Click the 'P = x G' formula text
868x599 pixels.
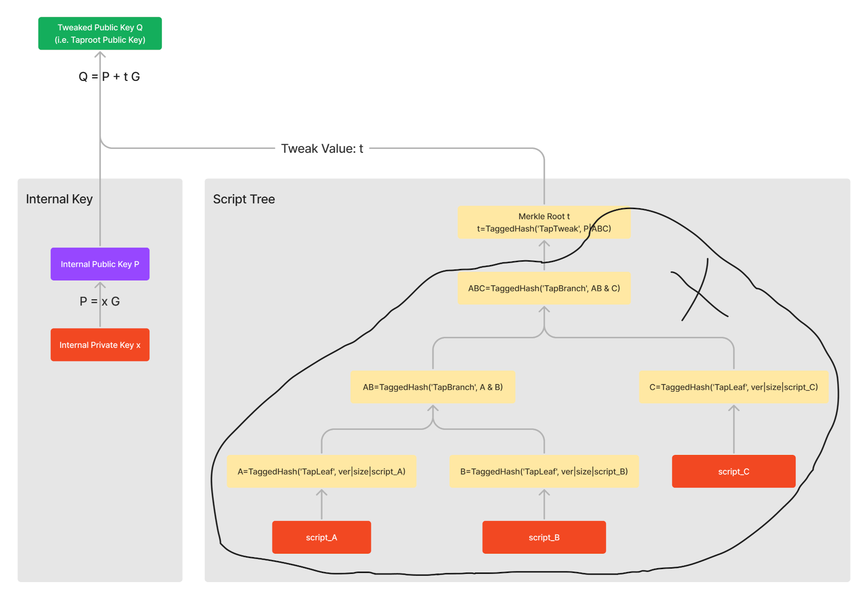point(100,301)
